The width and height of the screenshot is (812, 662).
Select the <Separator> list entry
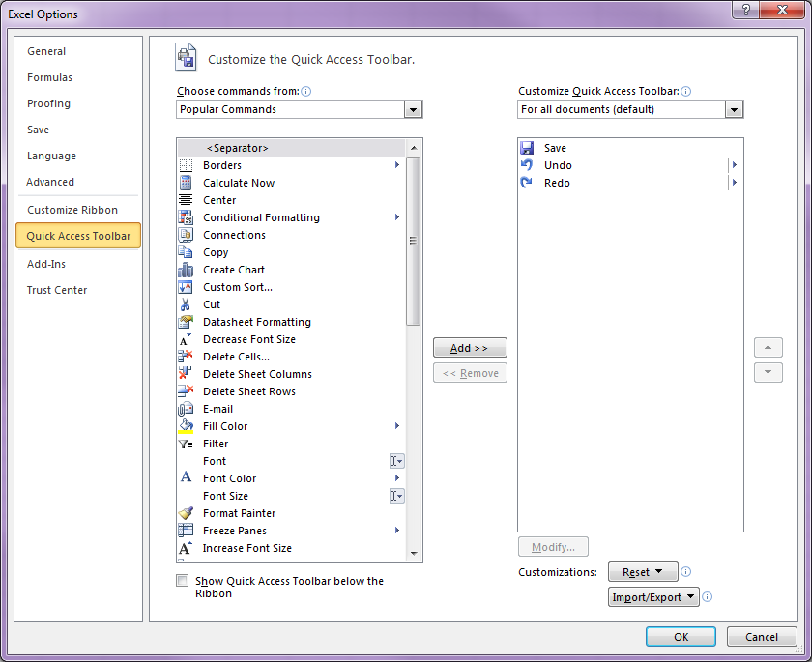(291, 148)
